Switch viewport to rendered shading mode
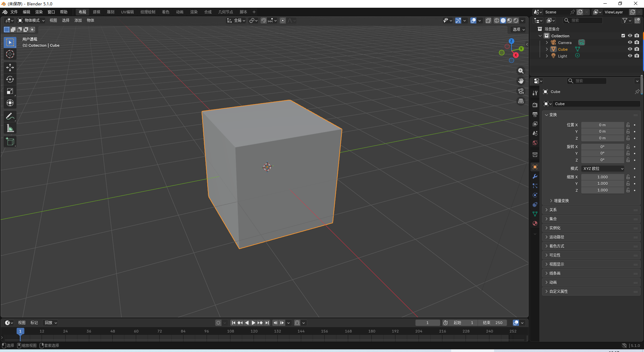This screenshot has height=352, width=644. pos(516,20)
